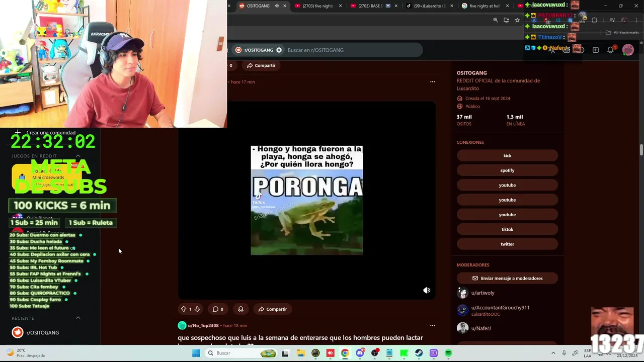
Task: Open the Windows Start menu
Action: coord(196,353)
